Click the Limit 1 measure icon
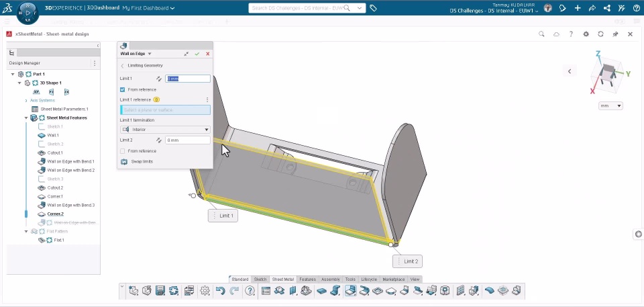Image resolution: width=644 pixels, height=307 pixels. click(x=159, y=79)
